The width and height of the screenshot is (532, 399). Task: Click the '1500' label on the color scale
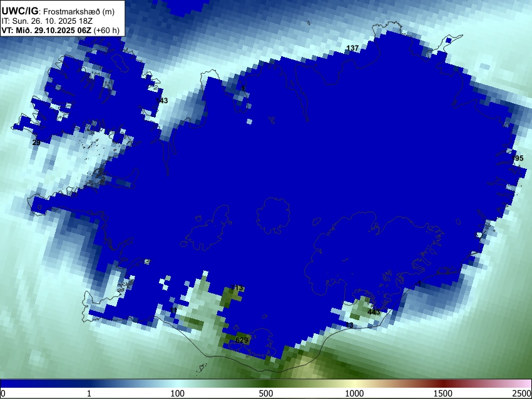[443, 393]
